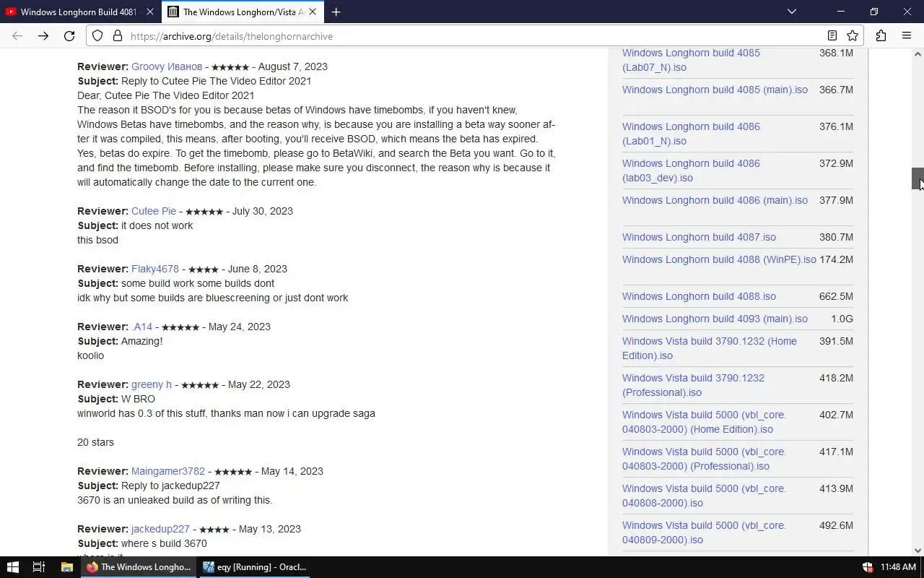Download Vista build 5000 vbl_core.040808-2000.iso
Image resolution: width=924 pixels, height=578 pixels.
click(704, 496)
